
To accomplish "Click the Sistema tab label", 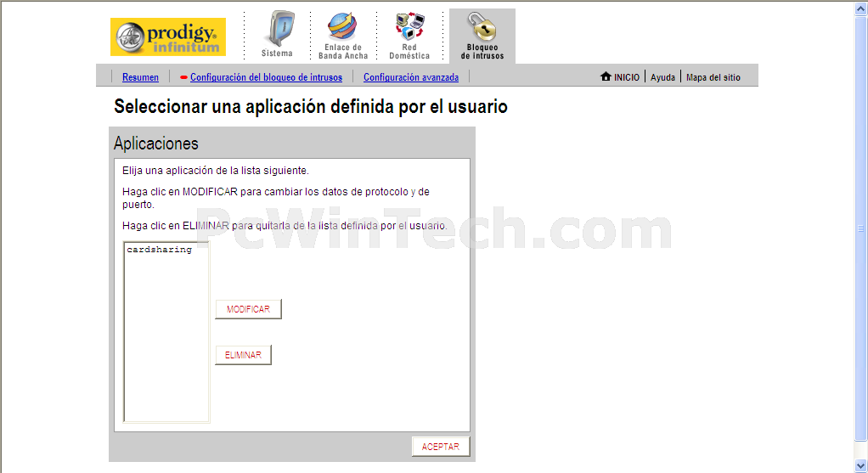I will (x=277, y=53).
